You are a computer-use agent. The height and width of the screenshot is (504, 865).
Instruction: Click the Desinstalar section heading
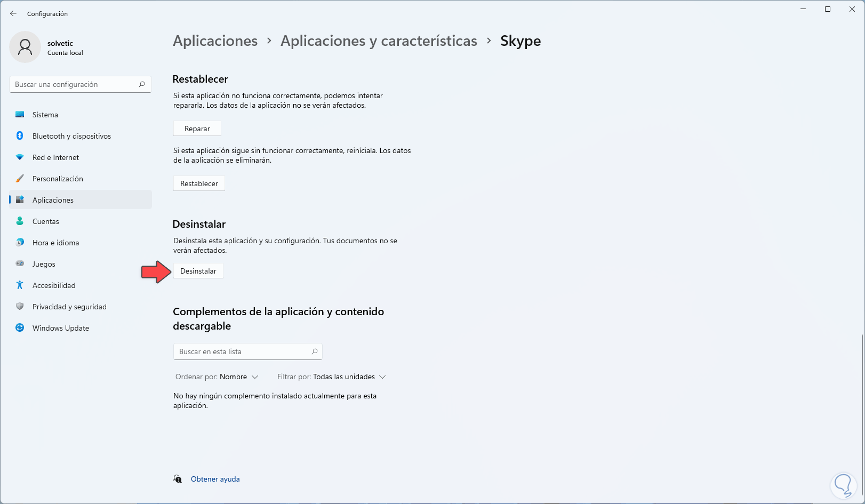coord(199,224)
